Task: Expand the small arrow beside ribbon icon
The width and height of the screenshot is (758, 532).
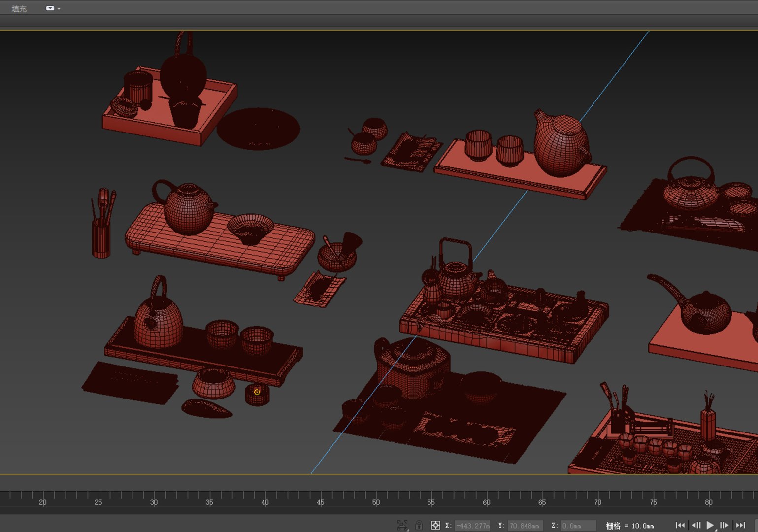Action: click(59, 9)
